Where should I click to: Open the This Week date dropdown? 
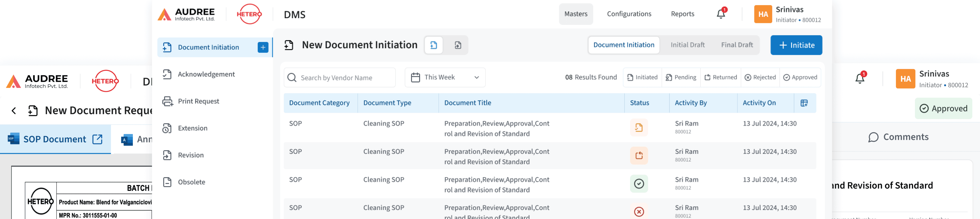445,77
